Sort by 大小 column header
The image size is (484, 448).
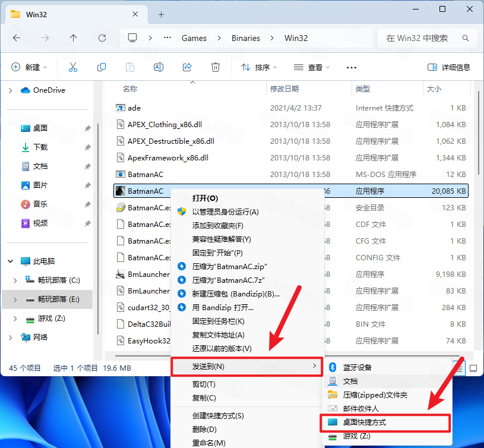pyautogui.click(x=434, y=89)
